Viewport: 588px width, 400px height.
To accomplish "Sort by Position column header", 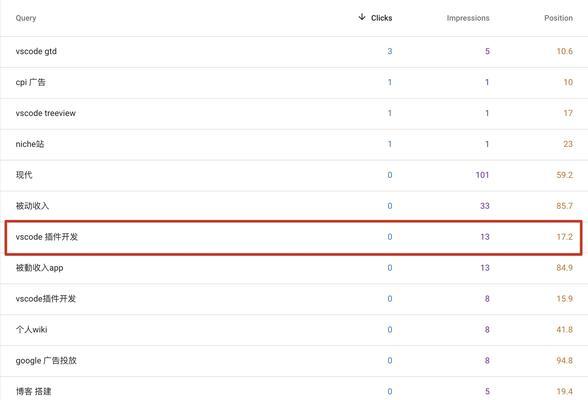I will point(558,18).
